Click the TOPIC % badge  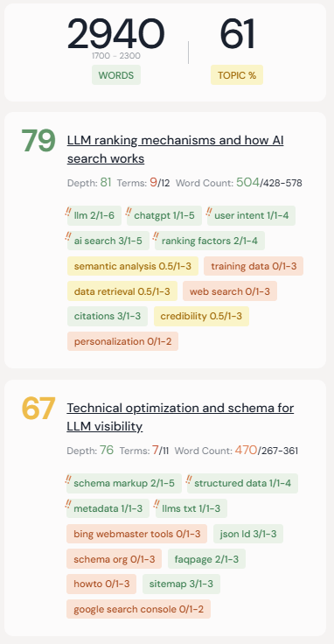237,75
